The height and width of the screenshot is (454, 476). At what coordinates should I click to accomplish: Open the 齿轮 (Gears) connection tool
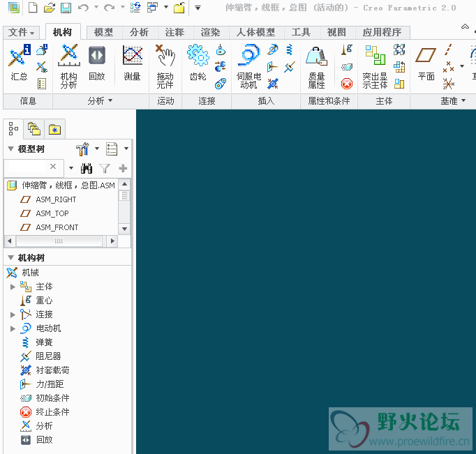[198, 67]
